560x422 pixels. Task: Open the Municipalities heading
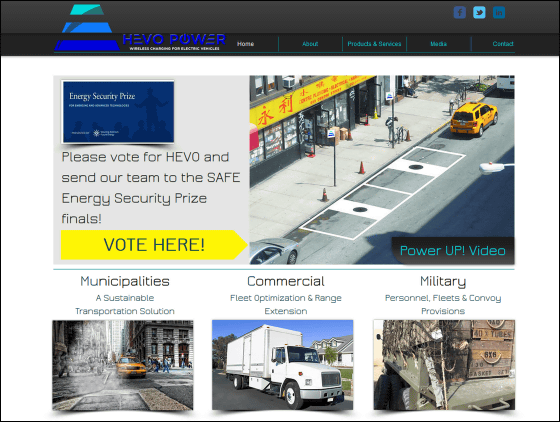pyautogui.click(x=125, y=281)
